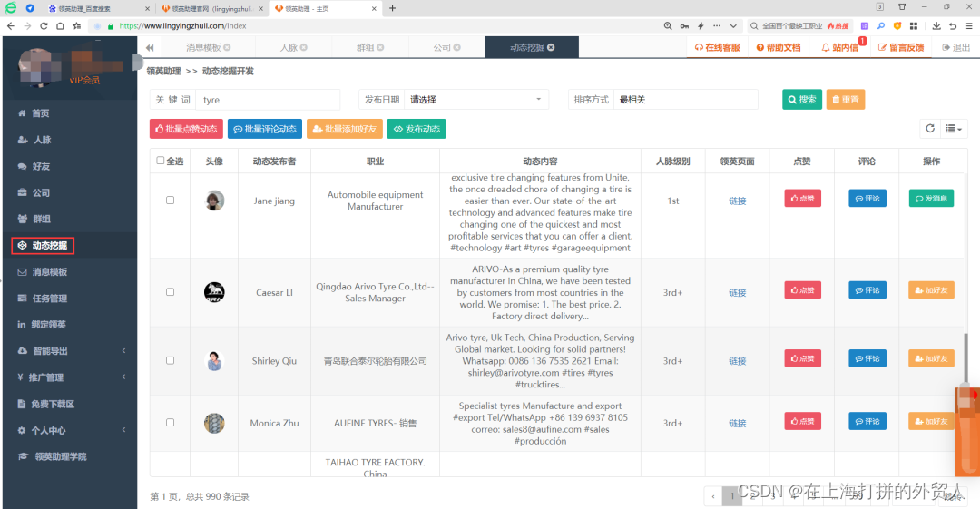Tick the 全选 checkbox
This screenshot has width=980, height=509.
161,161
